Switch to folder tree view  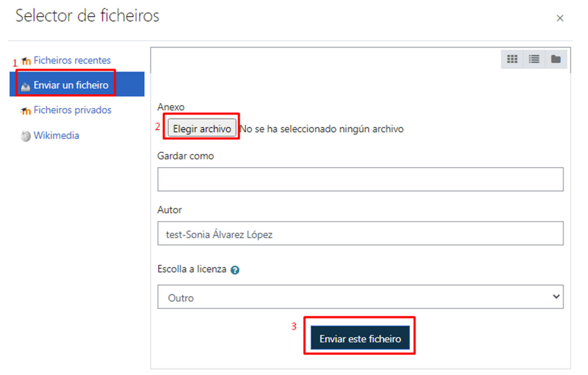click(556, 59)
